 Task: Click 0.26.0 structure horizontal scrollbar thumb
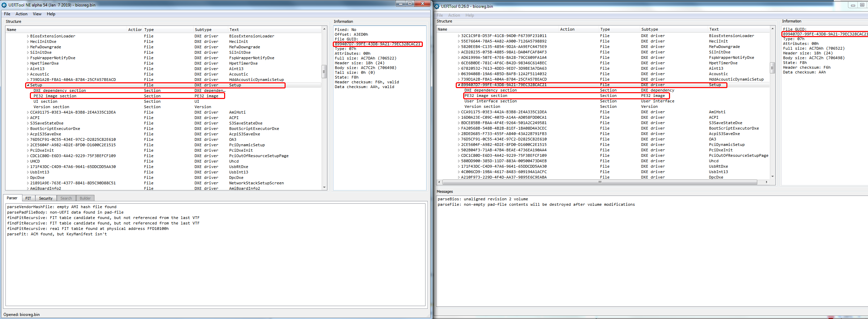click(x=600, y=182)
